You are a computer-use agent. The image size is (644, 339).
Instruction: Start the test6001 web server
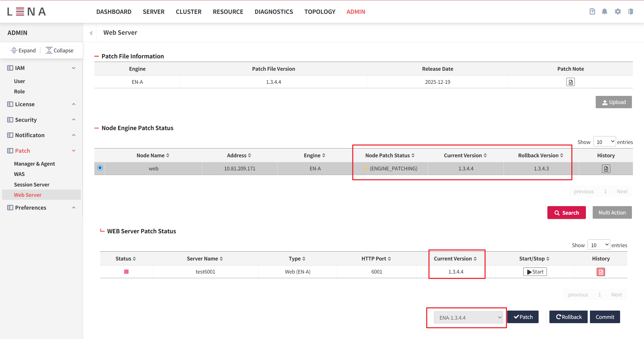tap(535, 272)
